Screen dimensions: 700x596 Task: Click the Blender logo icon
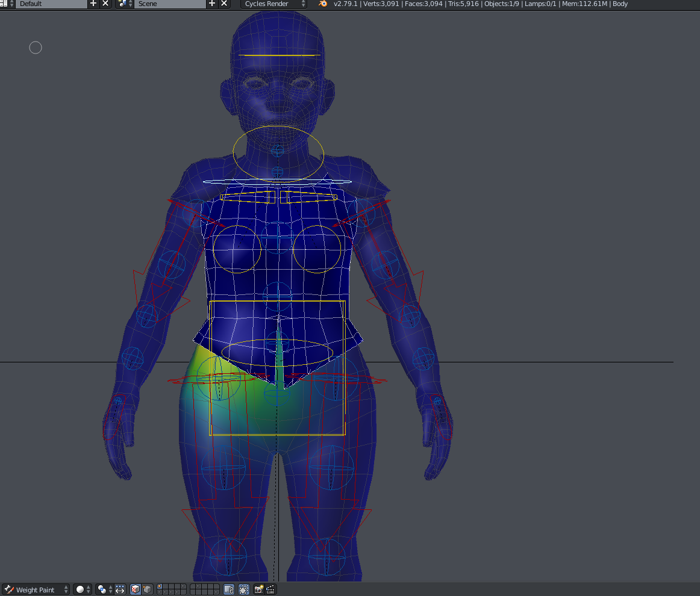[322, 4]
